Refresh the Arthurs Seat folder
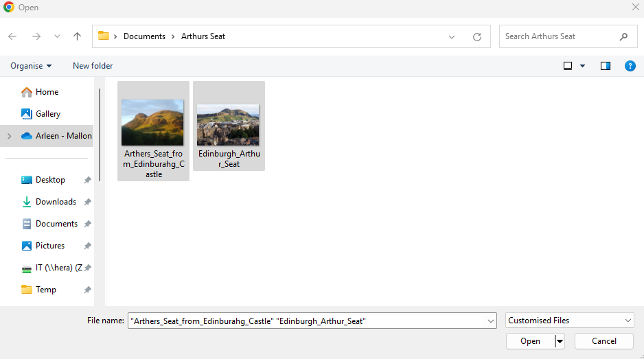The image size is (644, 359). [x=477, y=36]
